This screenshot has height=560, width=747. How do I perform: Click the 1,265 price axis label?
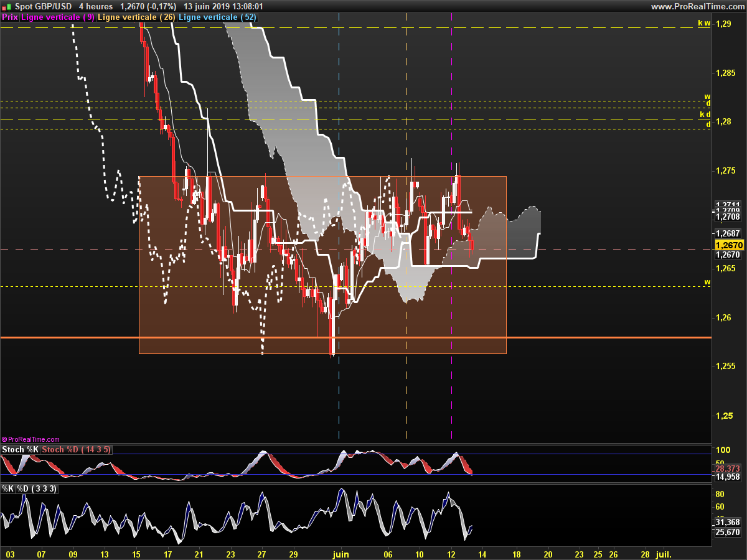tap(725, 269)
